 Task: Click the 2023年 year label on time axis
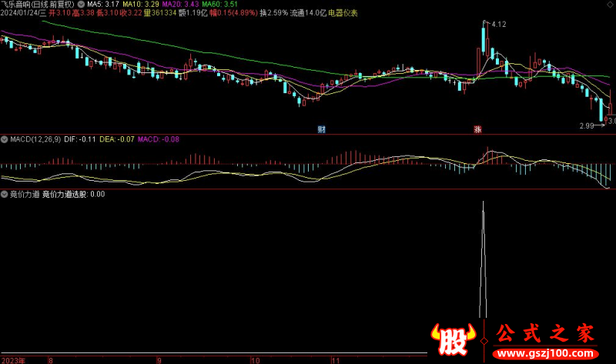pyautogui.click(x=12, y=359)
